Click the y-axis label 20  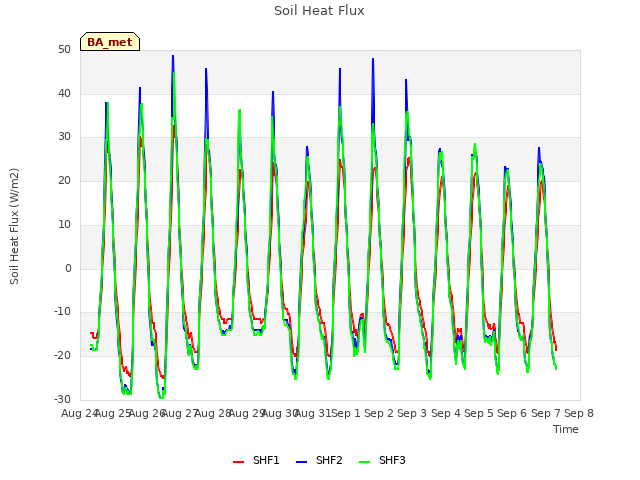tap(64, 180)
